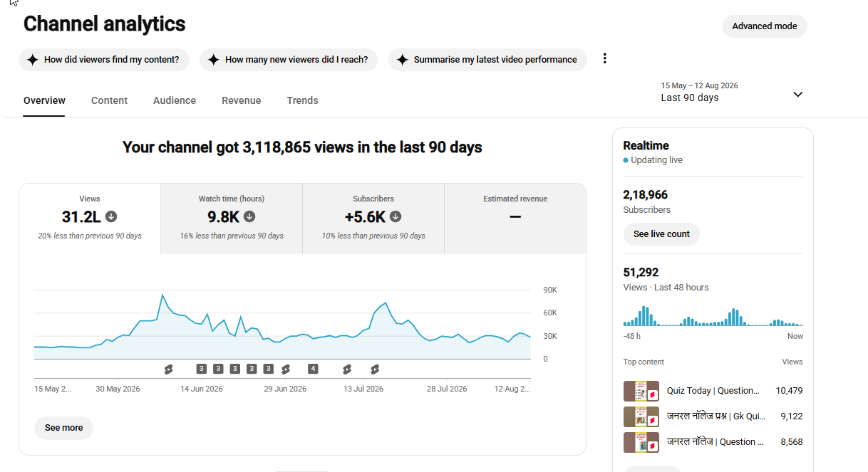
Task: Open the three-dot more options menu
Action: coord(604,59)
